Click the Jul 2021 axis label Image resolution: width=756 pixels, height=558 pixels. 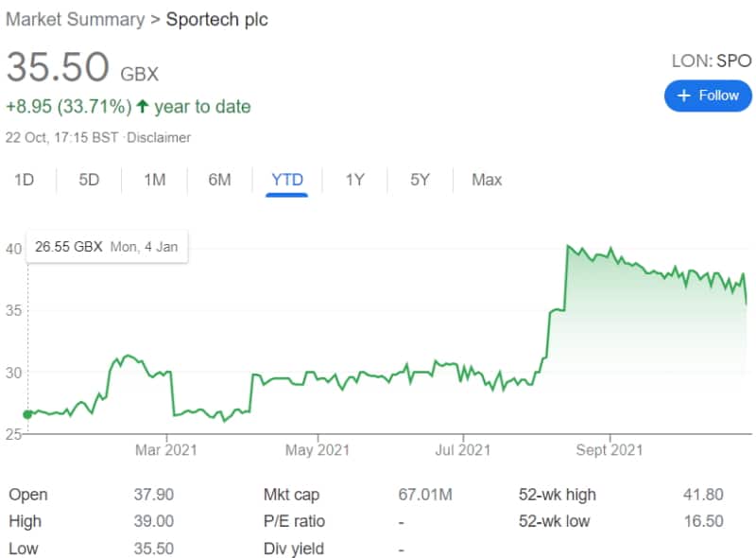[463, 450]
